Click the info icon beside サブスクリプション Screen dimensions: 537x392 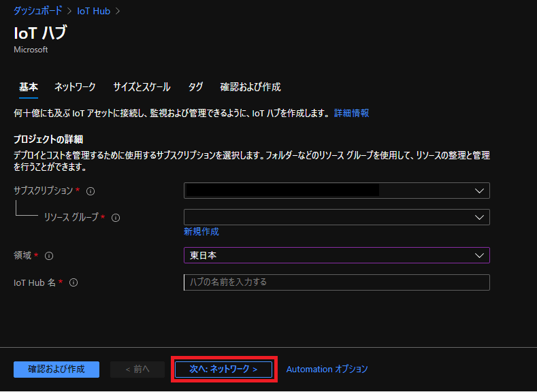(x=91, y=191)
